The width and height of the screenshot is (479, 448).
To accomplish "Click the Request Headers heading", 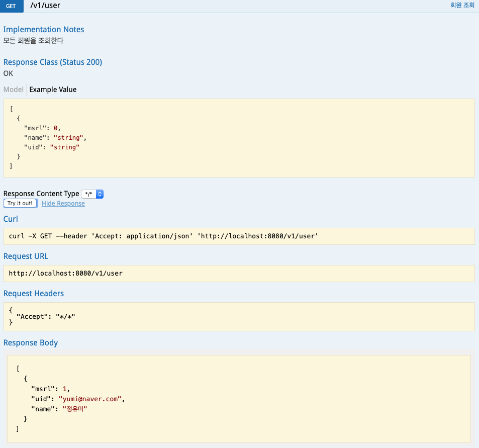I will tap(34, 293).
